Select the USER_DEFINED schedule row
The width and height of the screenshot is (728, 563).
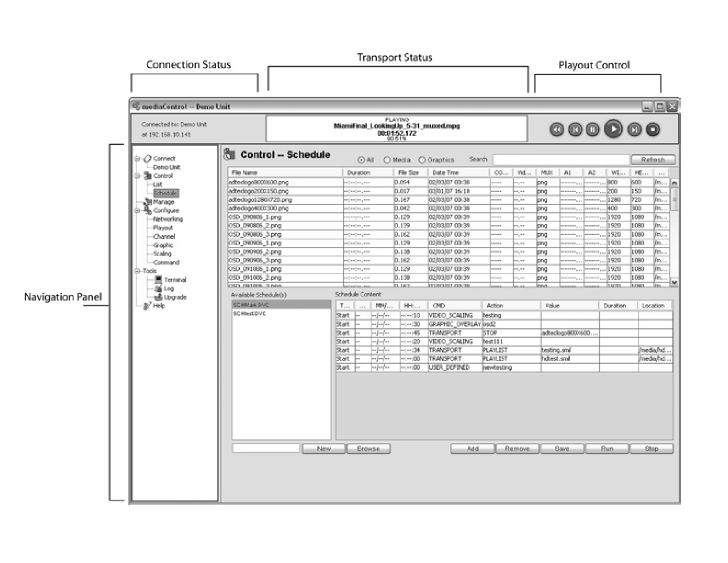pyautogui.click(x=504, y=368)
